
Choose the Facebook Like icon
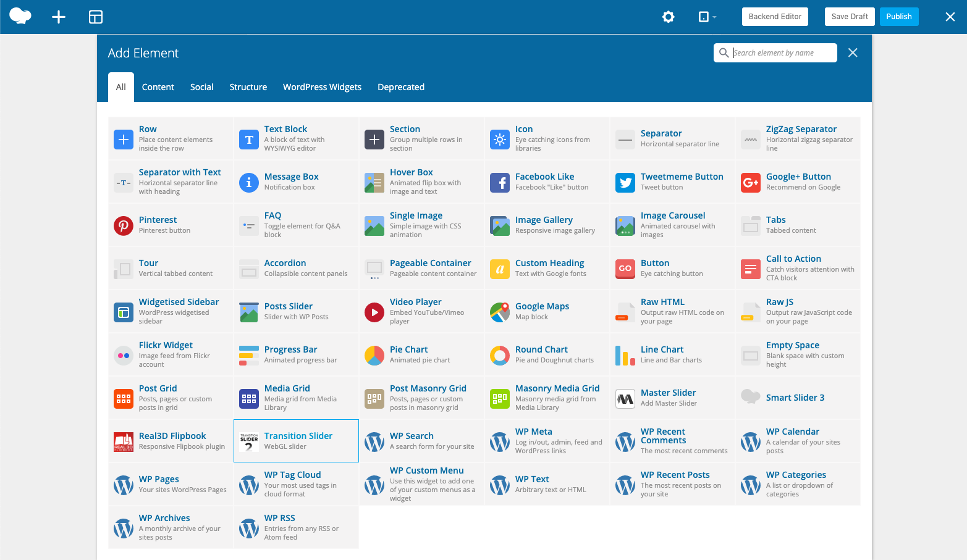point(500,183)
